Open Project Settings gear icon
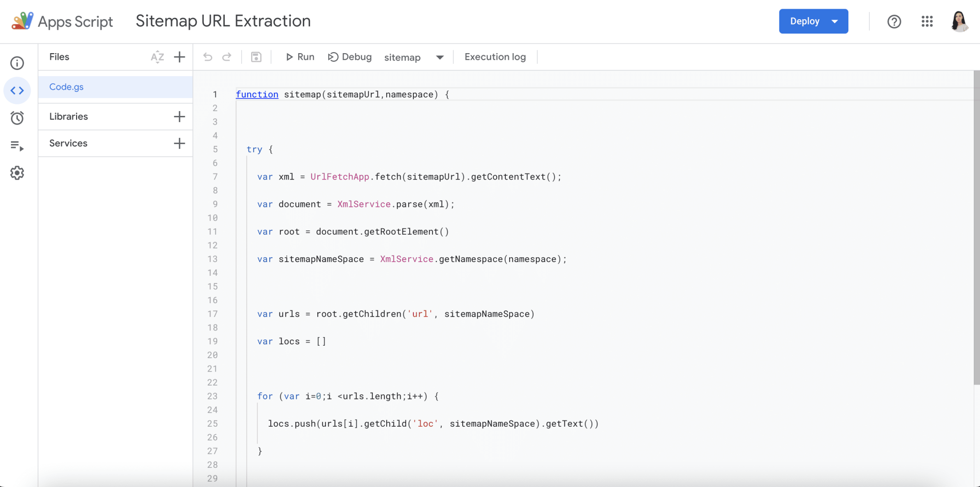This screenshot has width=980, height=487. 17,173
